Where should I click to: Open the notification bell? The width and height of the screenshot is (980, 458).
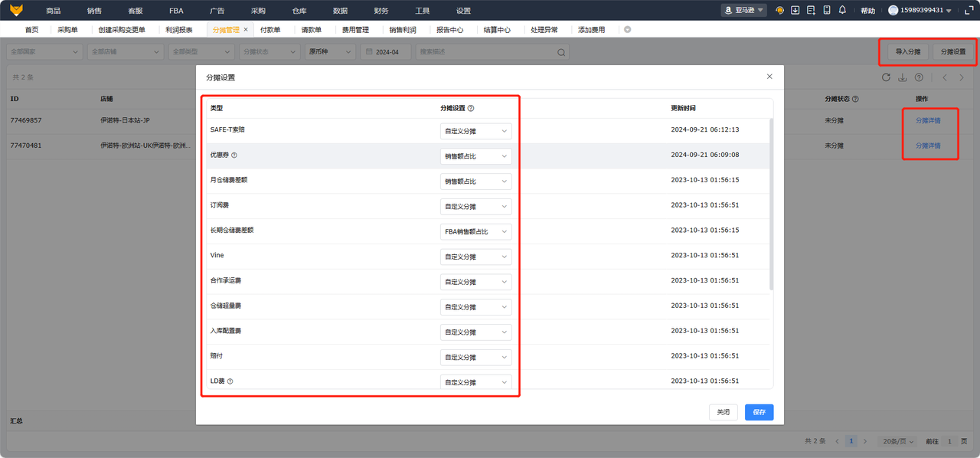point(842,11)
